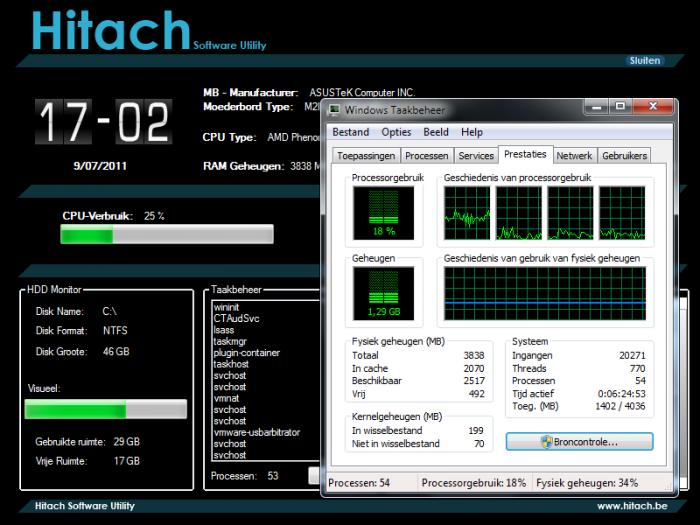The width and height of the screenshot is (700, 525).
Task: Click the Niet in wisselbestand 70 value
Action: [479, 444]
